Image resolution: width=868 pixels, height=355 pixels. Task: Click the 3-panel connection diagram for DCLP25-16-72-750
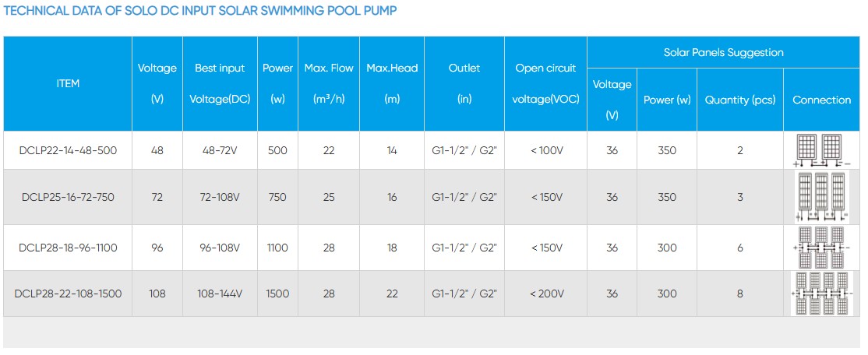[x=822, y=197]
